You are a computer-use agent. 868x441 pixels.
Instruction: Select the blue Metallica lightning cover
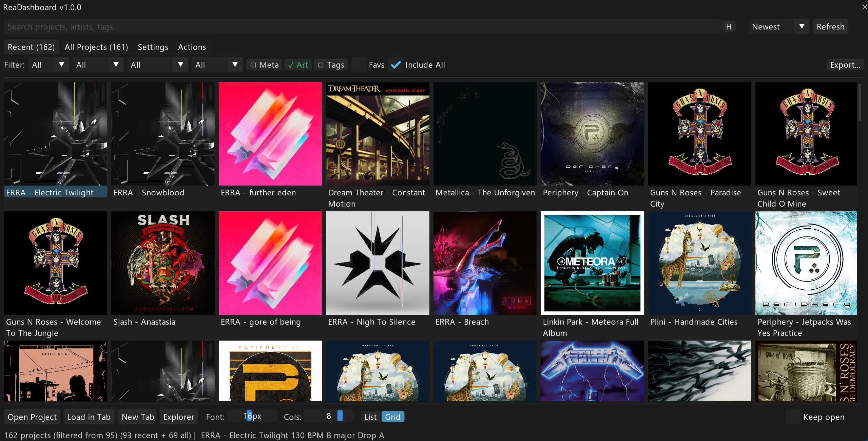(x=592, y=371)
